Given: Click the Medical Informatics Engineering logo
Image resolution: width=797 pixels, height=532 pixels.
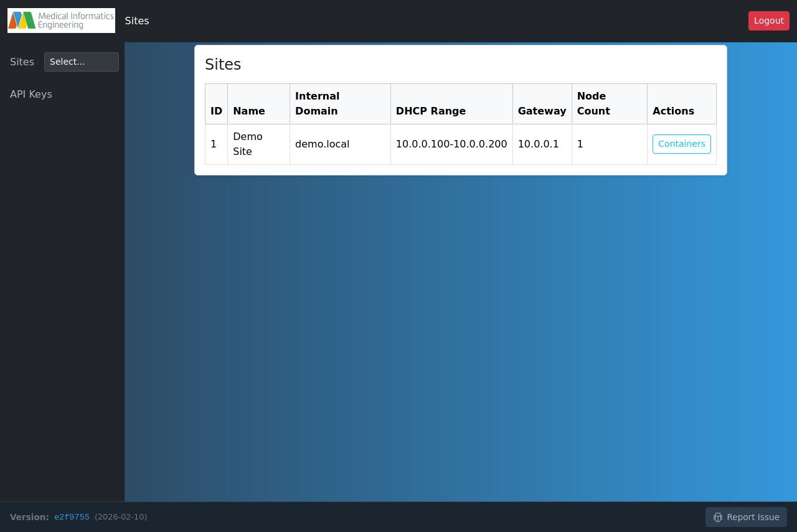Looking at the screenshot, I should [x=60, y=20].
